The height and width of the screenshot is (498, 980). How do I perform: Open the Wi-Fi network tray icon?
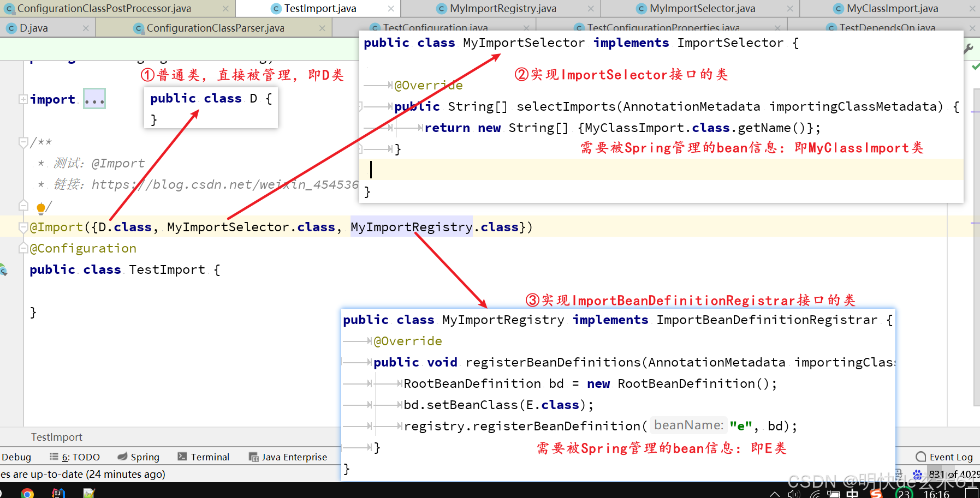click(815, 494)
